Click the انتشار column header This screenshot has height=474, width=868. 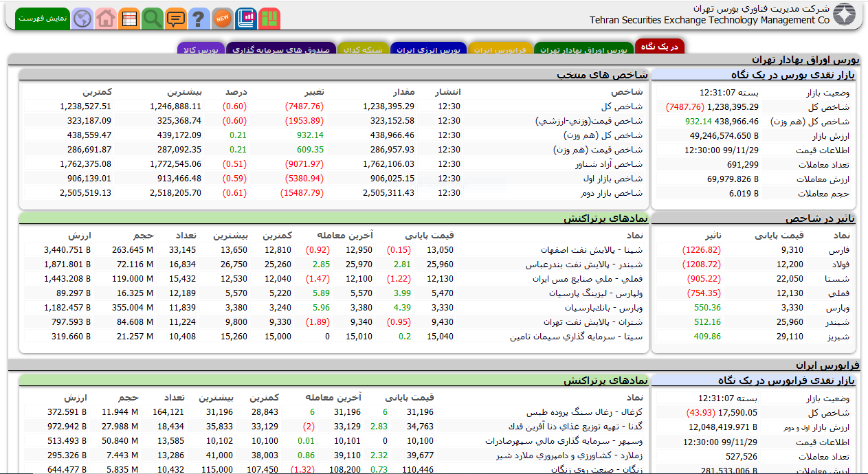point(448,92)
